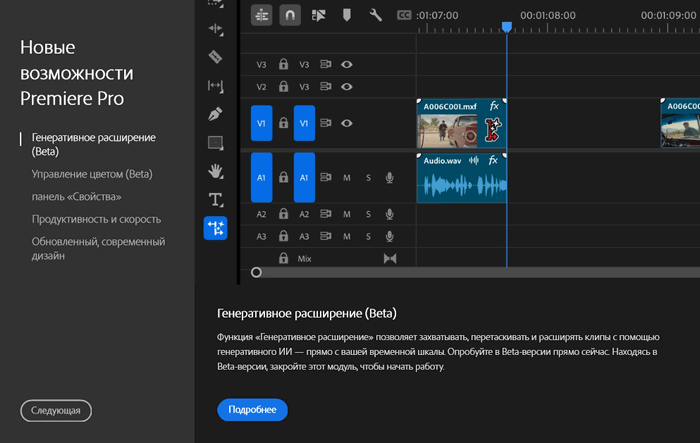Select the Razor tool
700x443 pixels.
coord(216,57)
